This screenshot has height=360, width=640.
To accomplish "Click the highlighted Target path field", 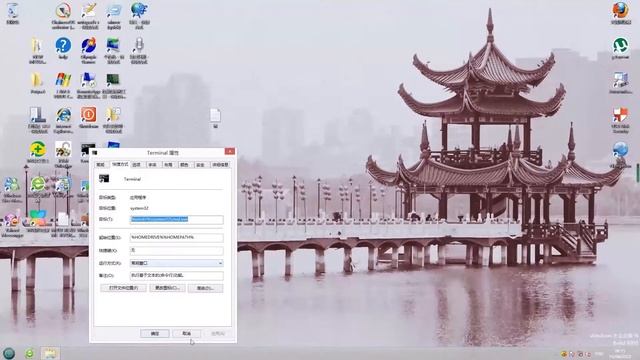I will (177, 220).
